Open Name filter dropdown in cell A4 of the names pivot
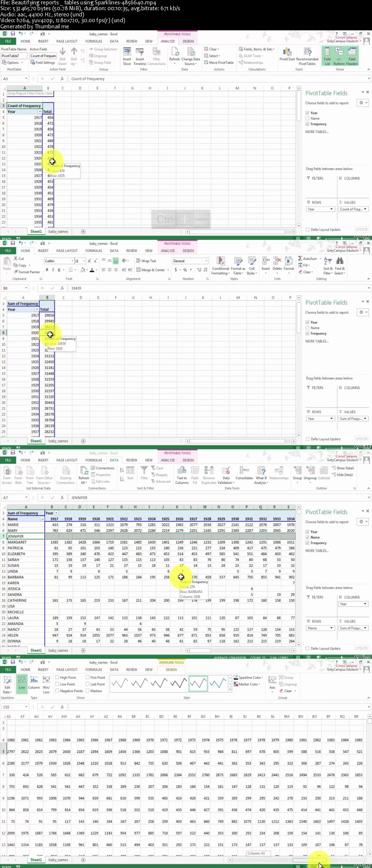The height and width of the screenshot is (868, 372). [42, 519]
